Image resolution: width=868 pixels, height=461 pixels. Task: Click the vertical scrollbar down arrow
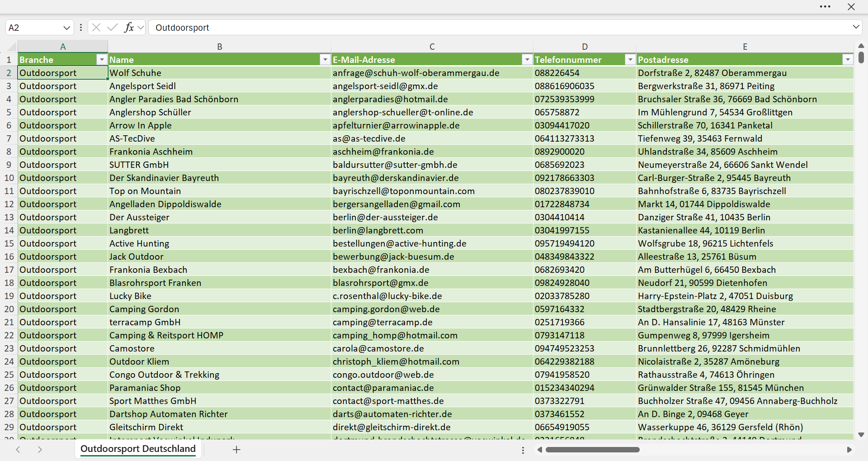tap(861, 435)
